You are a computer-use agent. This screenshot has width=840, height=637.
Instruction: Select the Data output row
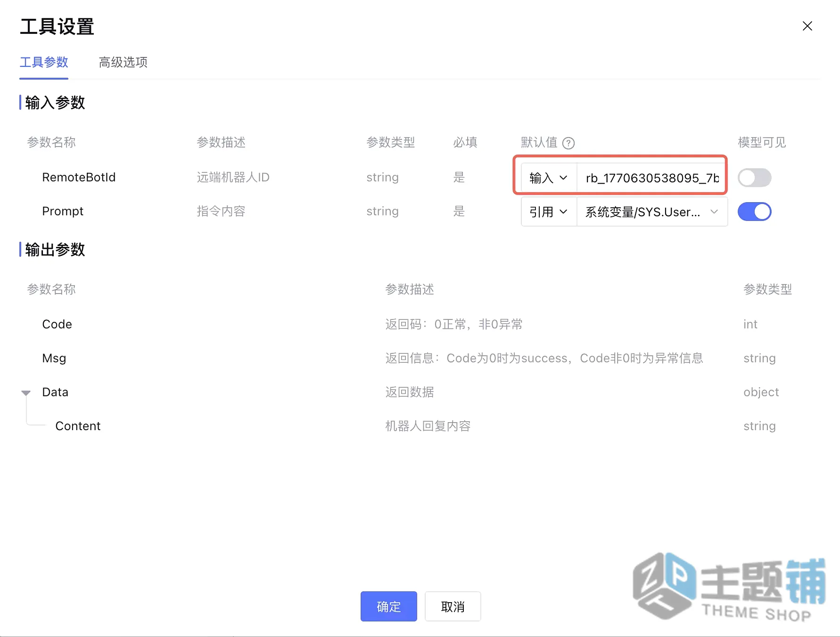point(55,392)
